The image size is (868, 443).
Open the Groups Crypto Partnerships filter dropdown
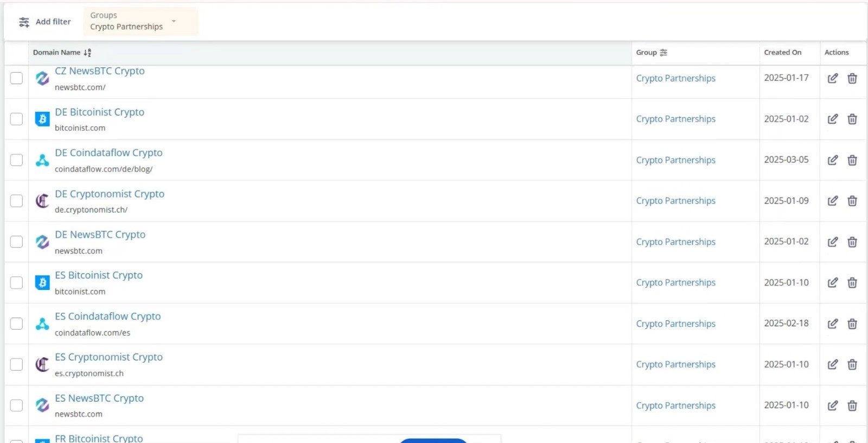[x=141, y=22]
